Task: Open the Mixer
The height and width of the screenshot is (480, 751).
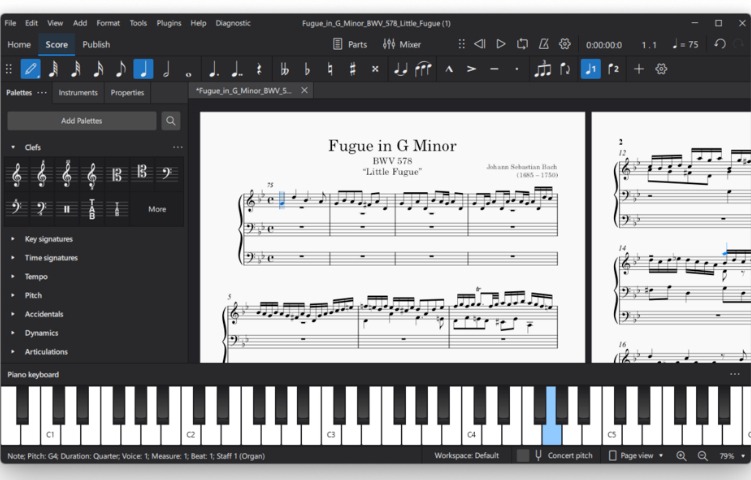Action: (401, 44)
